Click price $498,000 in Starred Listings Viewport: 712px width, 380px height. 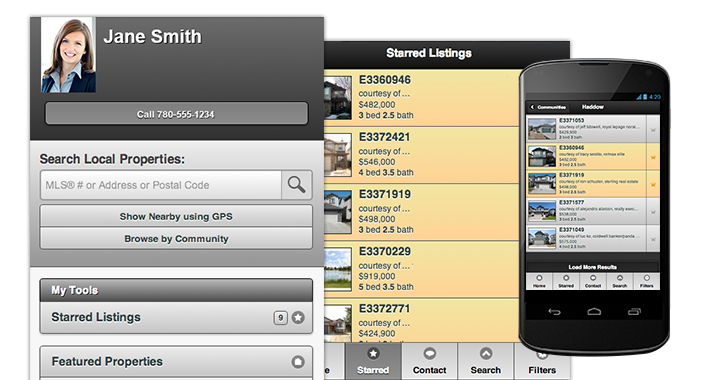376,219
